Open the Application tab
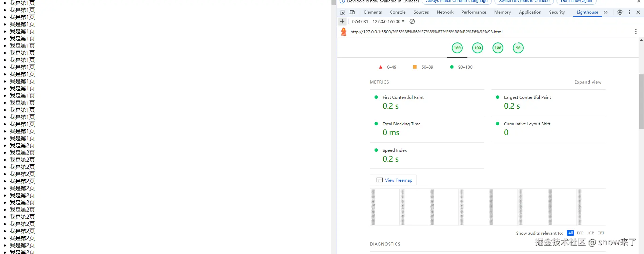 [530, 12]
